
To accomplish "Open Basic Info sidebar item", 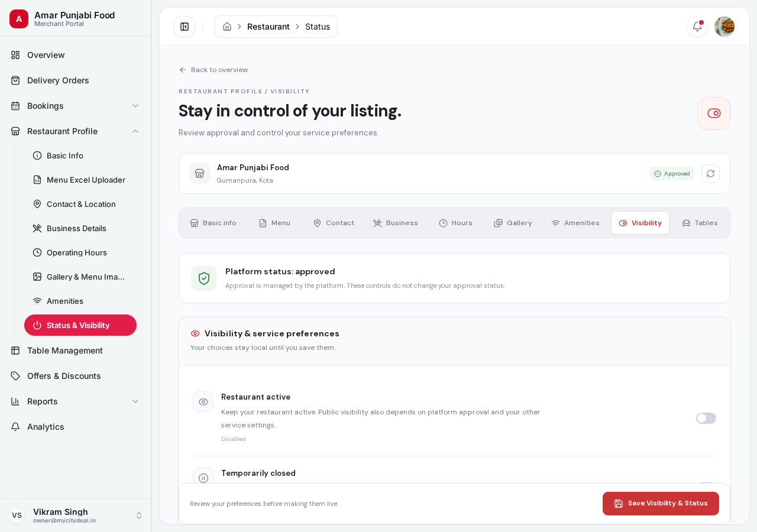I will coord(80,155).
